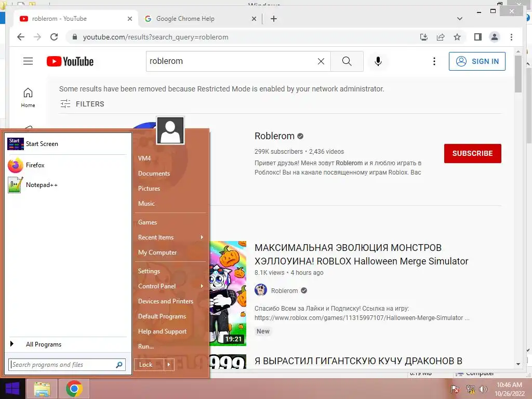Open the new tab plus button
Screen dimensions: 532x399
click(x=274, y=19)
